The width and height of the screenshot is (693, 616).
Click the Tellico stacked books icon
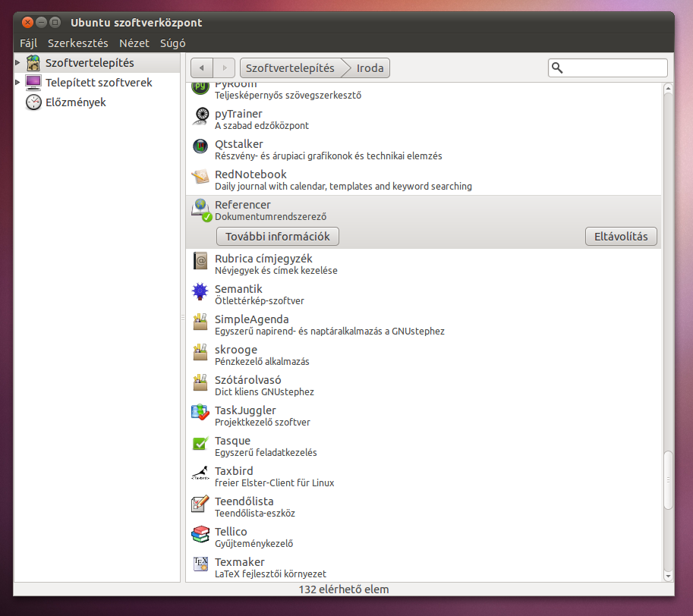(200, 534)
